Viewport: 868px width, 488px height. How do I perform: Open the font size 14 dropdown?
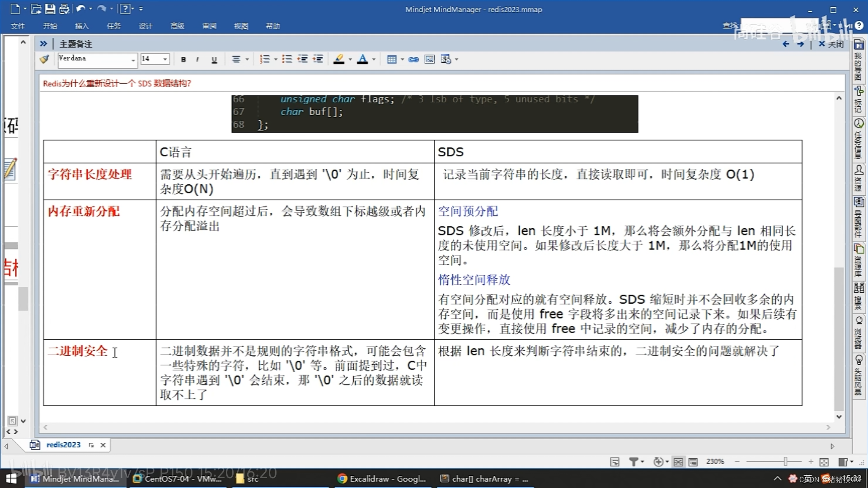(165, 59)
